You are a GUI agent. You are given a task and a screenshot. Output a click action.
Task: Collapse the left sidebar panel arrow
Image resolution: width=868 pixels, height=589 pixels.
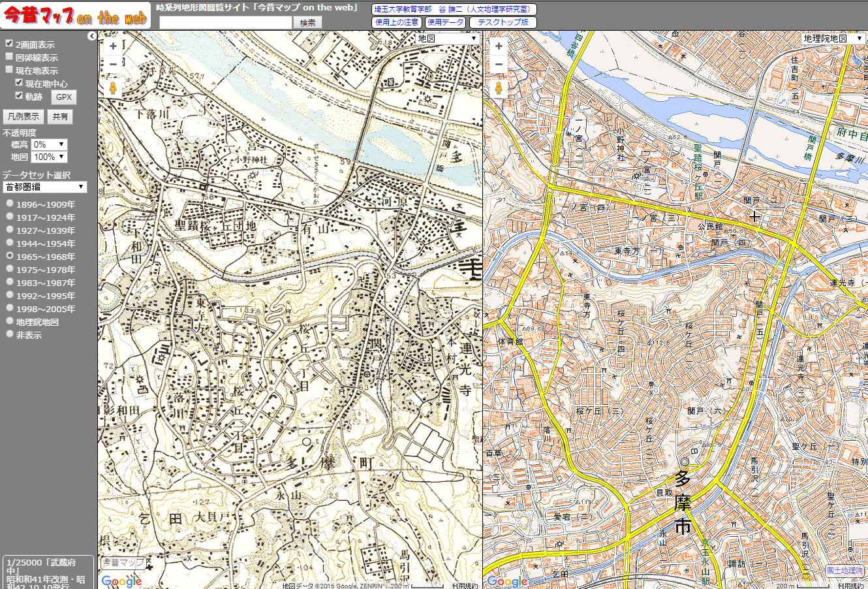[91, 37]
